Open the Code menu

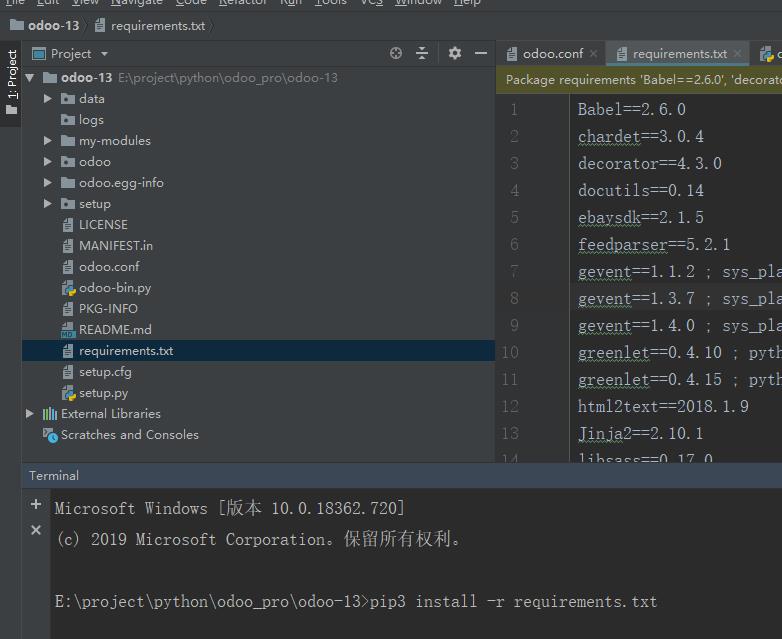click(191, 2)
